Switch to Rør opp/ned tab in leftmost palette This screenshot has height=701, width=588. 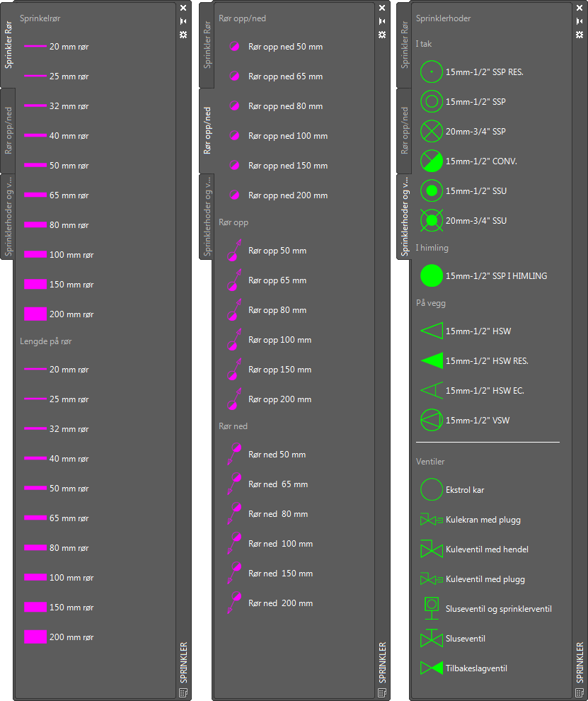8,130
